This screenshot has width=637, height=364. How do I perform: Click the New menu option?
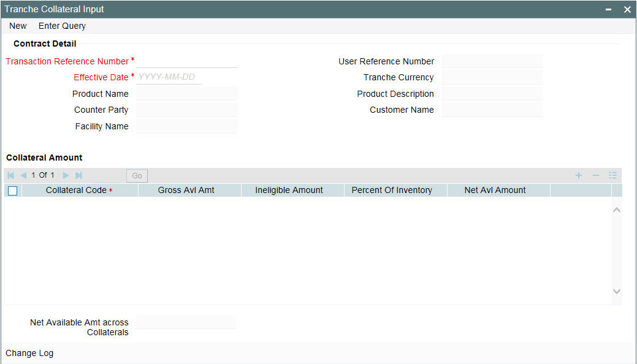[18, 26]
